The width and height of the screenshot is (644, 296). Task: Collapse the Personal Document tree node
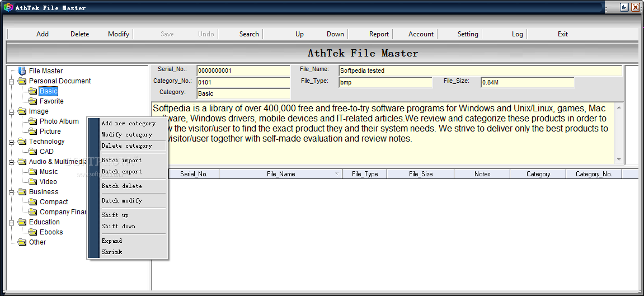click(x=12, y=81)
